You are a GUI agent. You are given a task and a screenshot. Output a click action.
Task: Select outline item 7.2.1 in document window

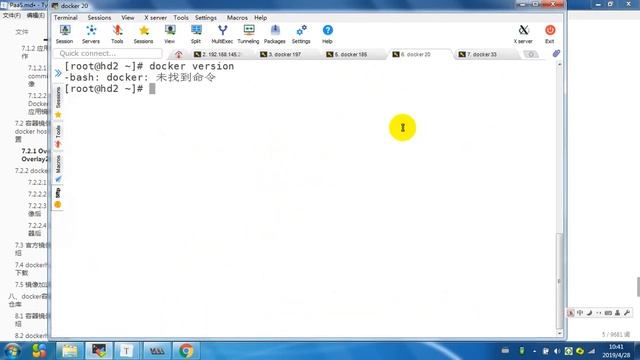coord(35,155)
